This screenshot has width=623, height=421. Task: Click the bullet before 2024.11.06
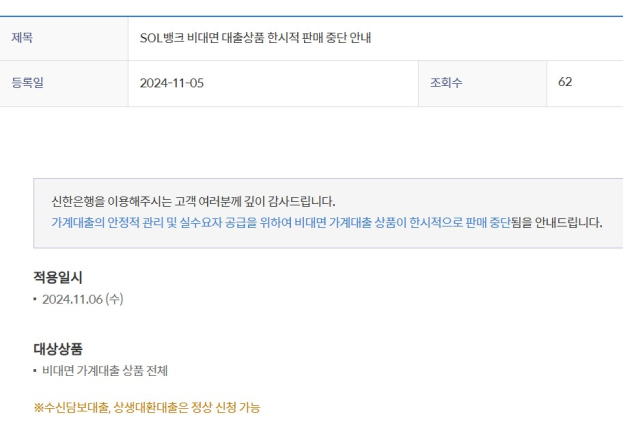pos(35,299)
